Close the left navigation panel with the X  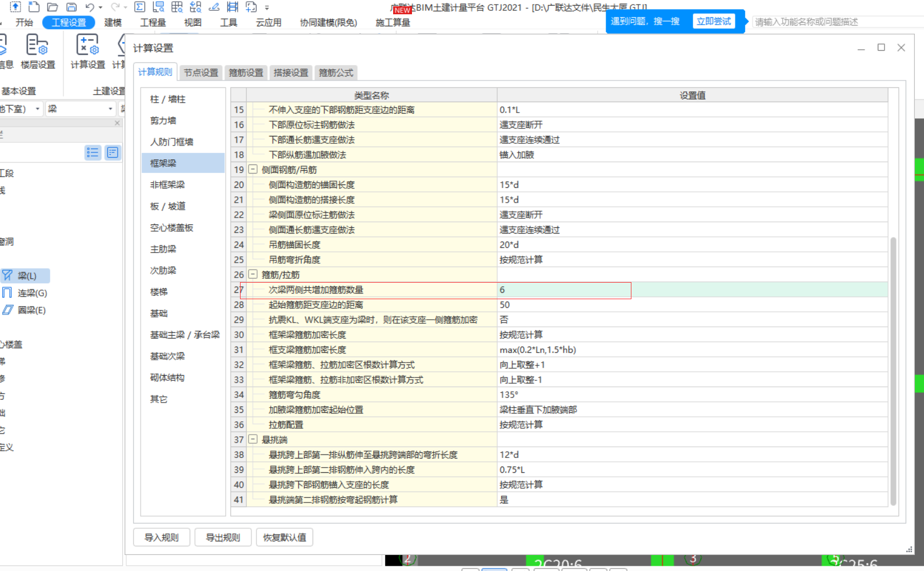(117, 123)
